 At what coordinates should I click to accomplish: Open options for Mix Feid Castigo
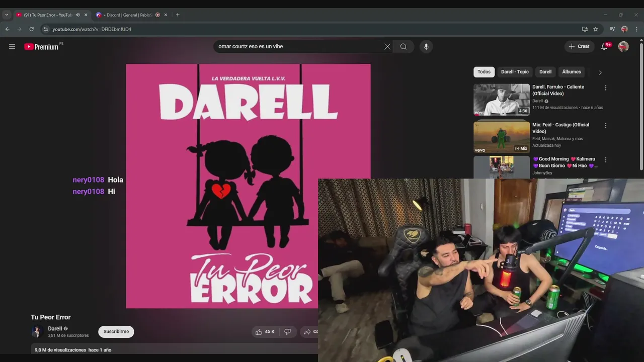pos(606,126)
